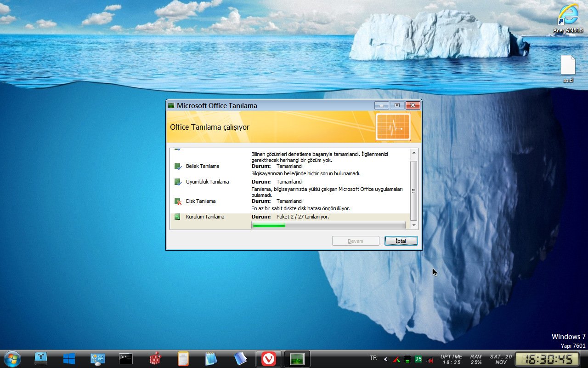Select Office Diagnostics taskbar button
This screenshot has width=588, height=368.
[x=297, y=359]
